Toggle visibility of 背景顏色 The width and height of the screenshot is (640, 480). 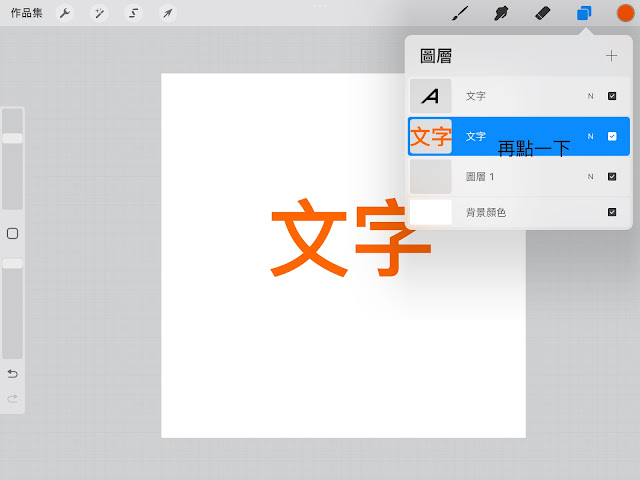point(612,212)
